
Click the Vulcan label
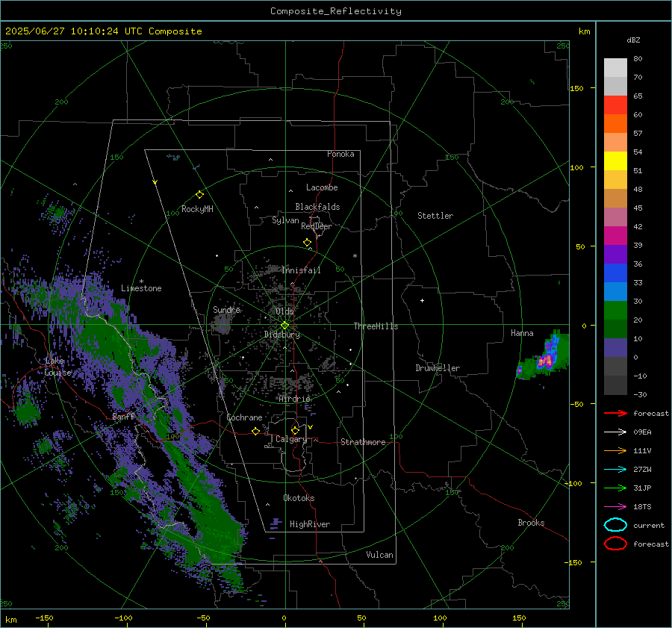[x=379, y=555]
